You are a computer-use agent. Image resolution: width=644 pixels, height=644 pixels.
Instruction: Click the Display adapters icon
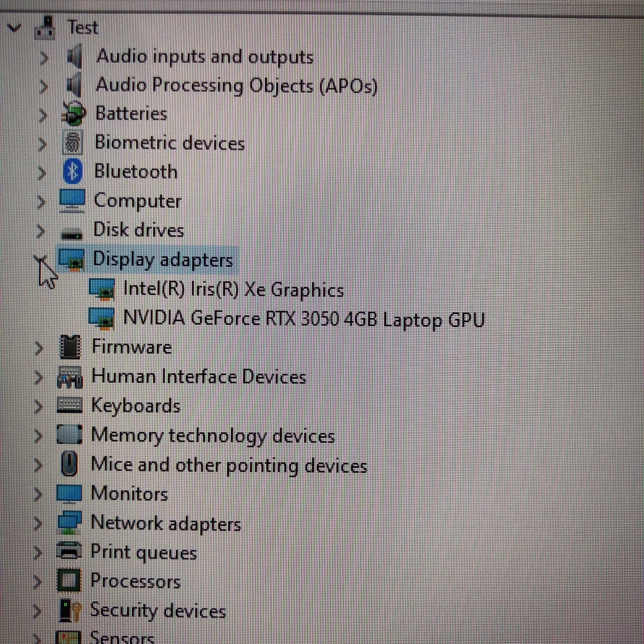click(71, 259)
